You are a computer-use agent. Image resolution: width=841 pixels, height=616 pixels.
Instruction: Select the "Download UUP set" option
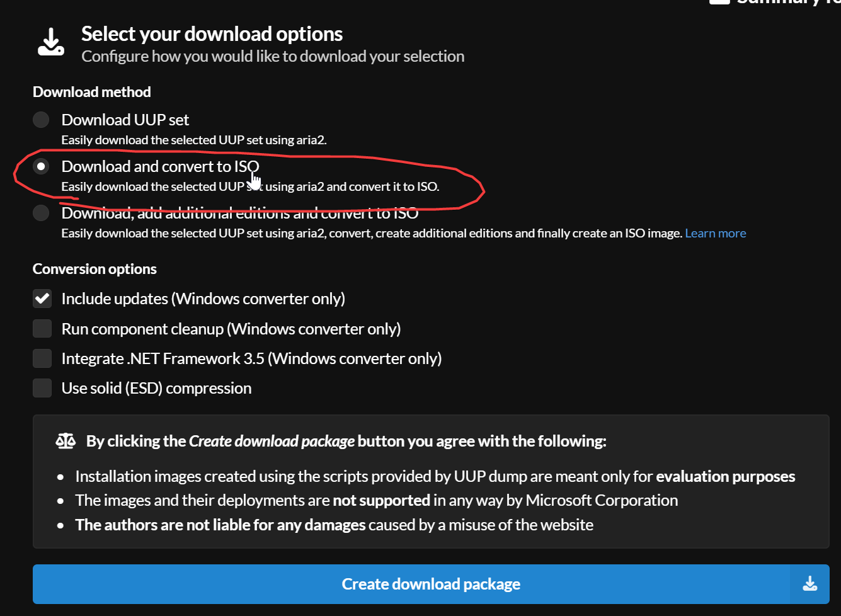40,120
